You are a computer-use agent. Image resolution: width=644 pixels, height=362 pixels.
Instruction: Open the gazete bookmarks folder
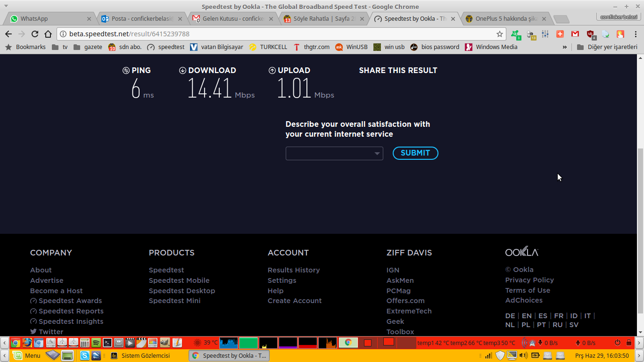88,47
